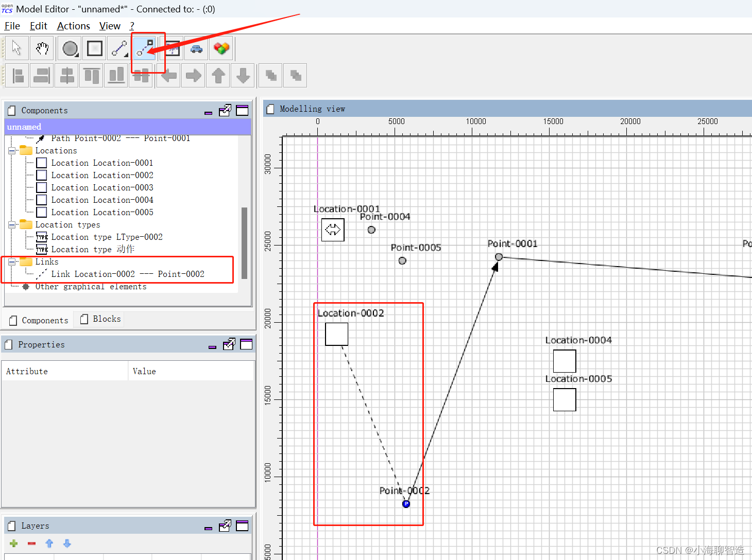
Task: Click the unnamed model root node
Action: [128, 127]
